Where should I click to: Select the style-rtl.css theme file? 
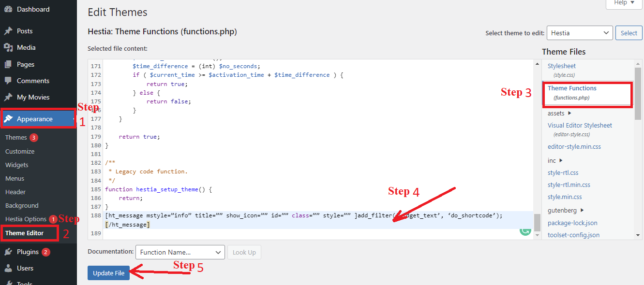tap(563, 172)
